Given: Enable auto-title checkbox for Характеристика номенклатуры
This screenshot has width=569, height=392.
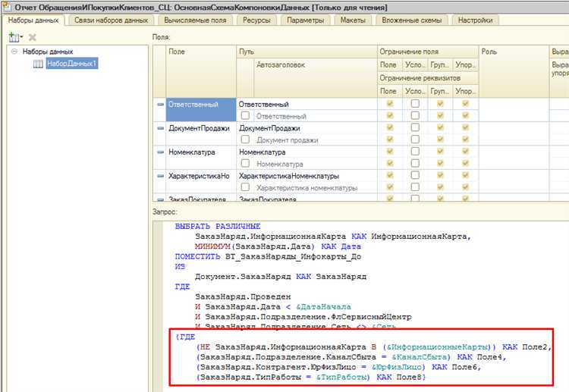Looking at the screenshot, I should point(245,187).
